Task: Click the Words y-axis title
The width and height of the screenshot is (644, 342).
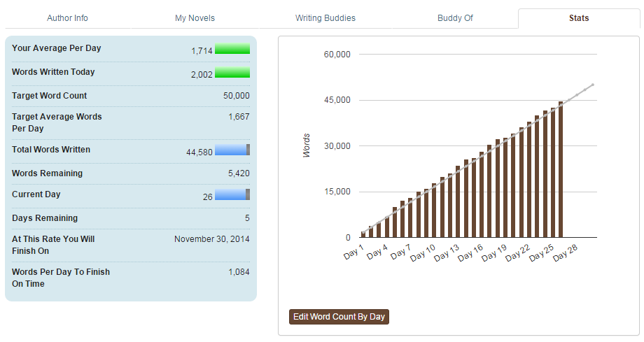Action: [x=307, y=145]
